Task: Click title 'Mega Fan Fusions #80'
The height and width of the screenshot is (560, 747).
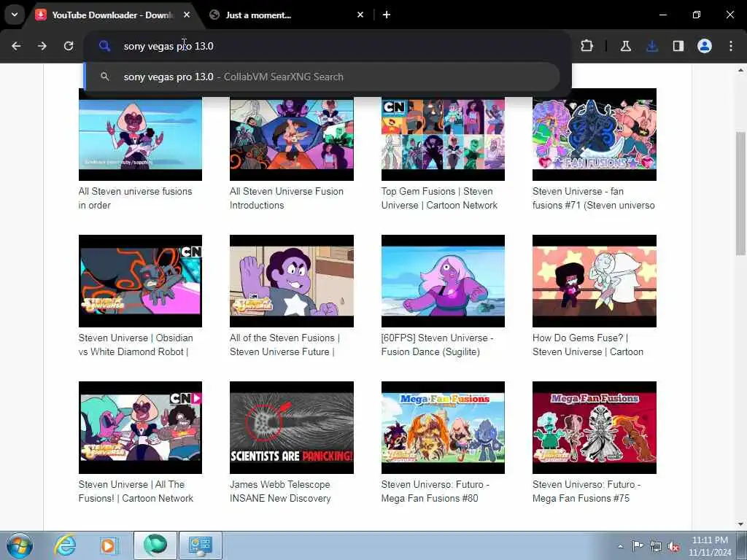Action: point(435,491)
